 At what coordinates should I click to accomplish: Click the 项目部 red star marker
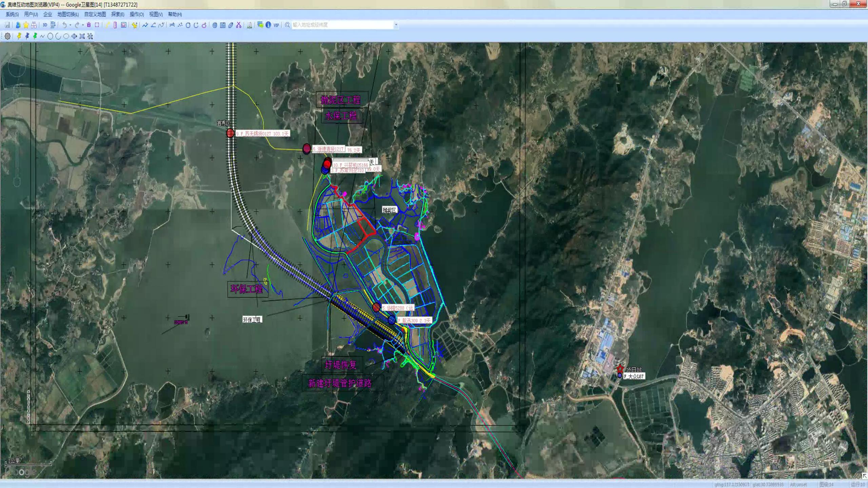tap(620, 368)
